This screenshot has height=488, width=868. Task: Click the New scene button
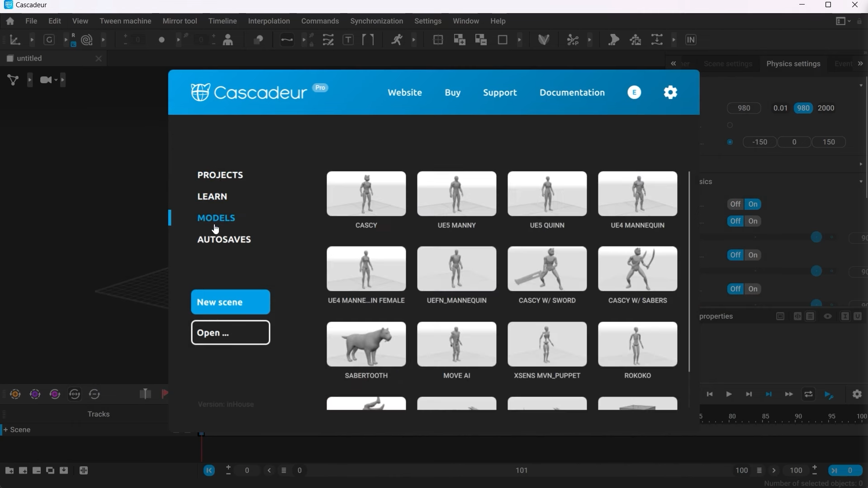pyautogui.click(x=230, y=302)
